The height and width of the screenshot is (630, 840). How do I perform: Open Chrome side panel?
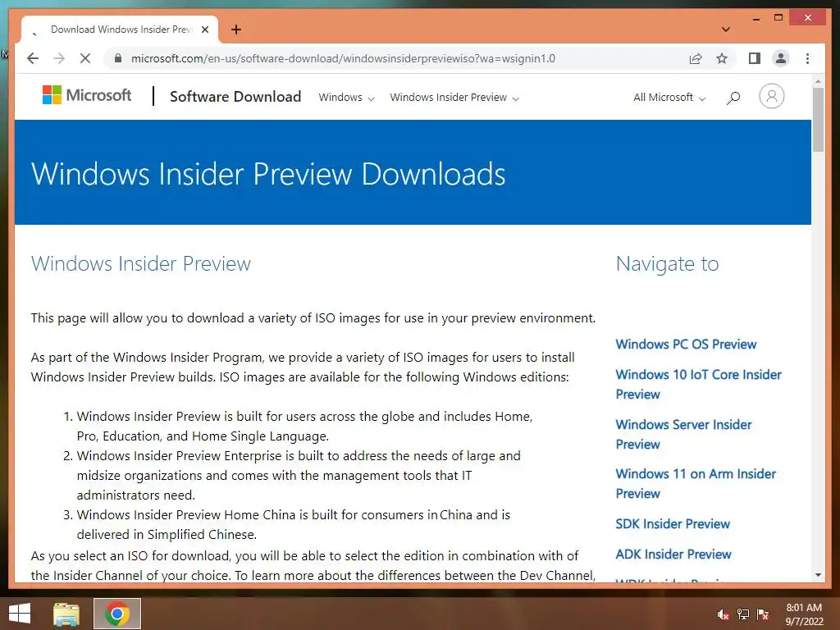point(755,58)
